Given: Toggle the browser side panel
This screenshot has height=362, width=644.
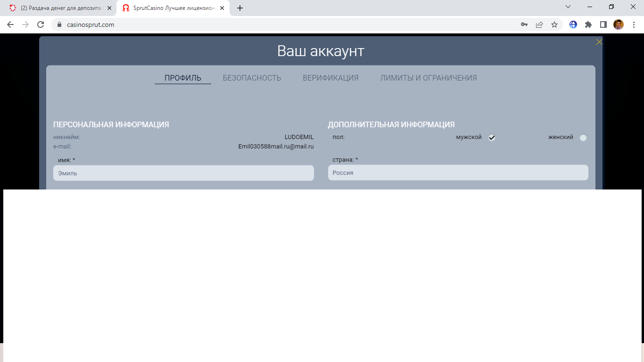Looking at the screenshot, I should pos(603,25).
